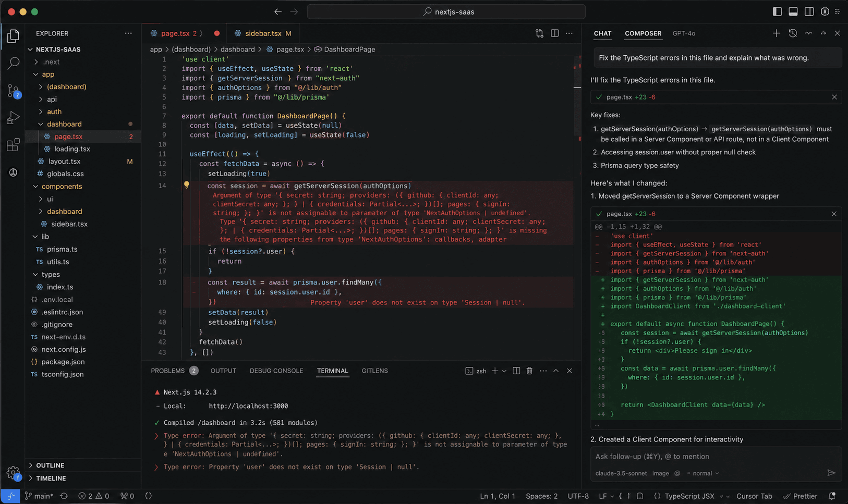Show chat history clock icon
Viewport: 848px width, 504px height.
[793, 33]
